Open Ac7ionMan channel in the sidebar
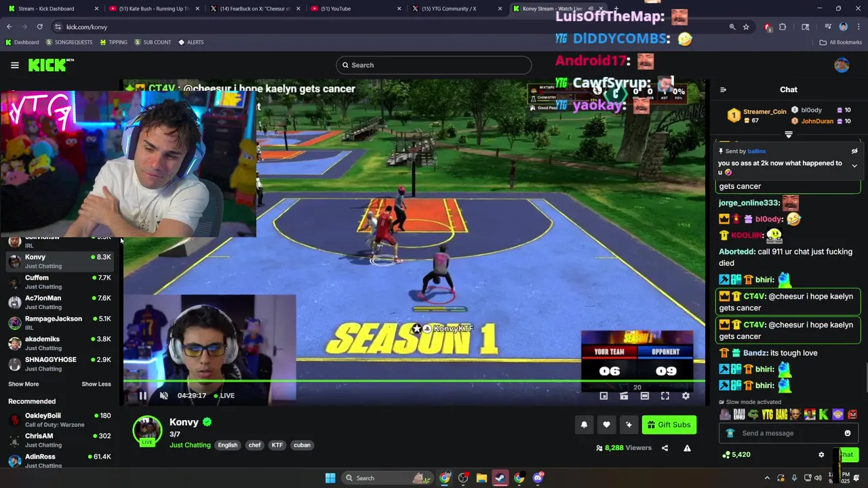This screenshot has height=488, width=868. tap(60, 302)
